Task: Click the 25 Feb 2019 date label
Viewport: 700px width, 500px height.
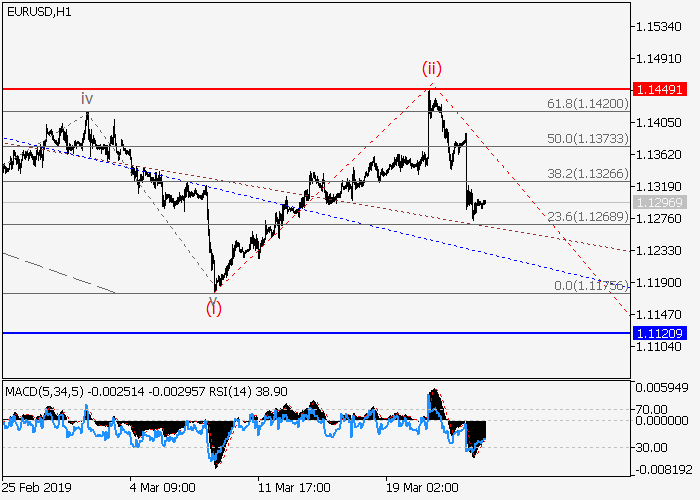Action: pyautogui.click(x=39, y=489)
